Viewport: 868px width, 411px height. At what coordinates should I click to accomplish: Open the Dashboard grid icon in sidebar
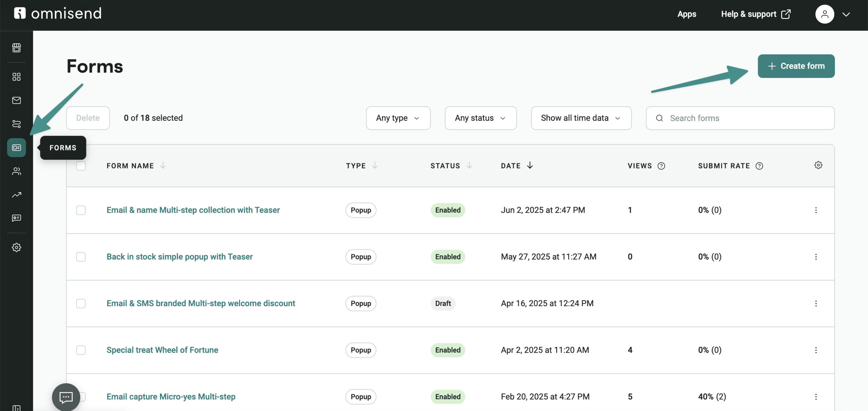tap(16, 77)
